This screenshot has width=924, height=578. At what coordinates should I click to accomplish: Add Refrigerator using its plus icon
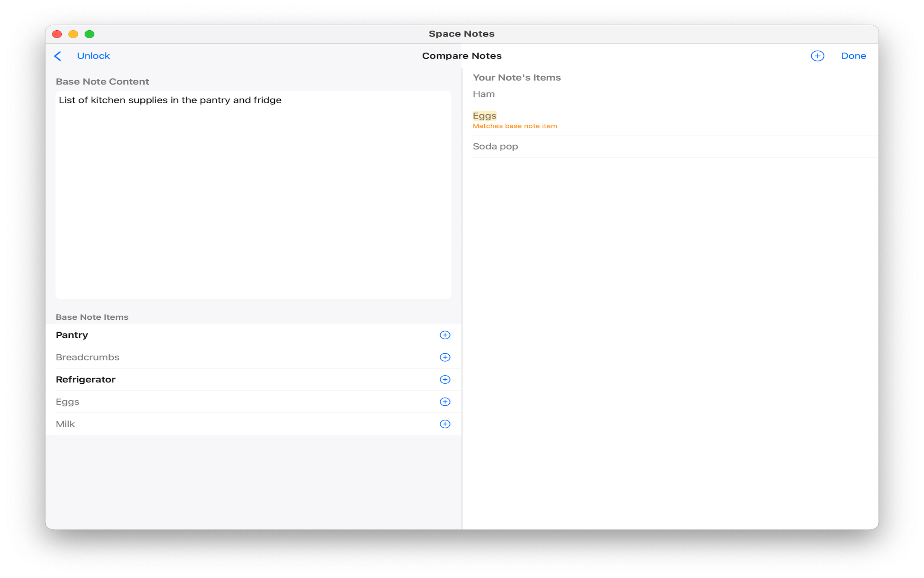point(445,379)
